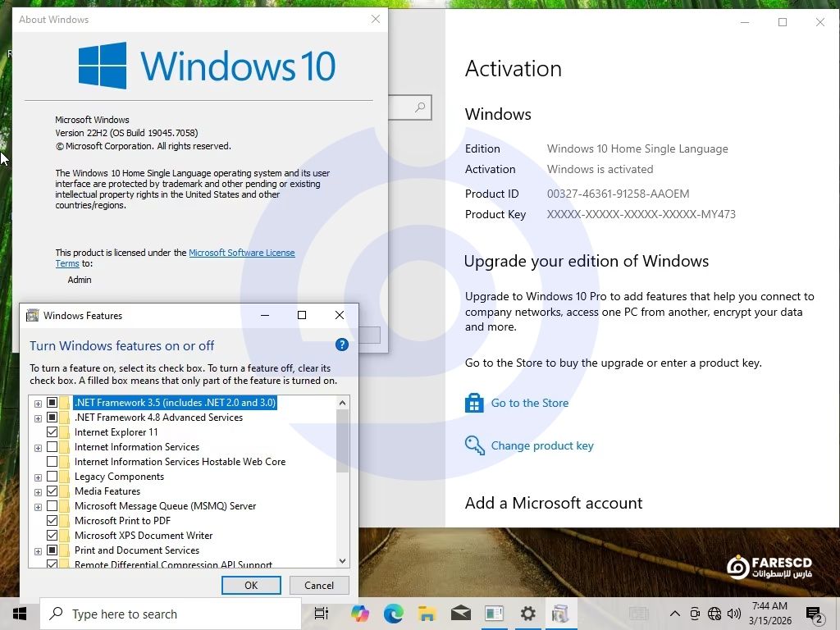Screen dimensions: 840x630
Task: Open File Explorer from the taskbar
Action: tap(427, 614)
